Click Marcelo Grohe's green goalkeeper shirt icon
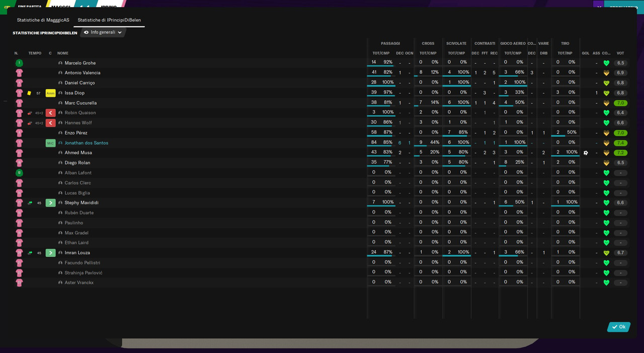644x353 pixels. pyautogui.click(x=19, y=63)
